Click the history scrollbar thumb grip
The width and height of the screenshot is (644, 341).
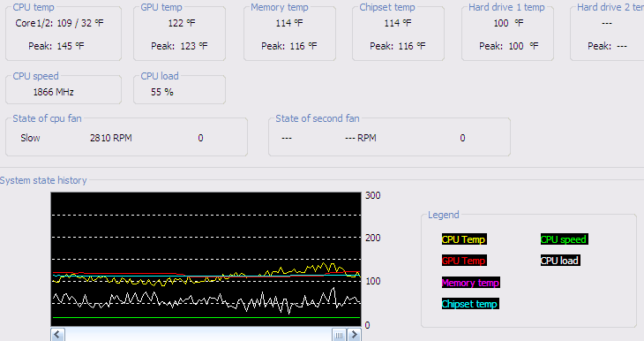click(x=339, y=335)
